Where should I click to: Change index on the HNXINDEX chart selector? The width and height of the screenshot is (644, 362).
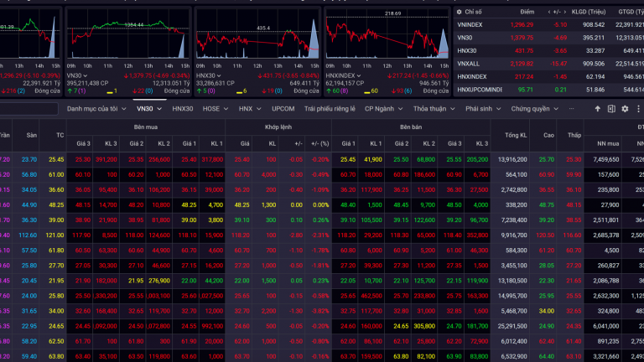[343, 75]
